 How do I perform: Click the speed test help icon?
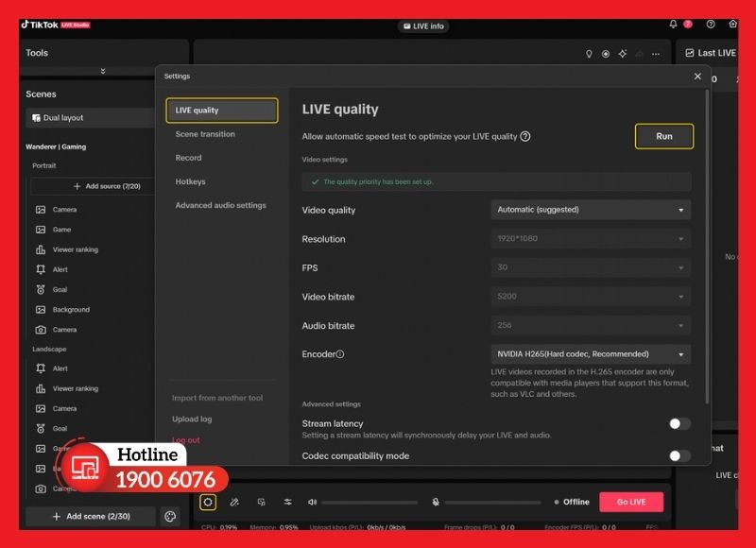click(525, 136)
